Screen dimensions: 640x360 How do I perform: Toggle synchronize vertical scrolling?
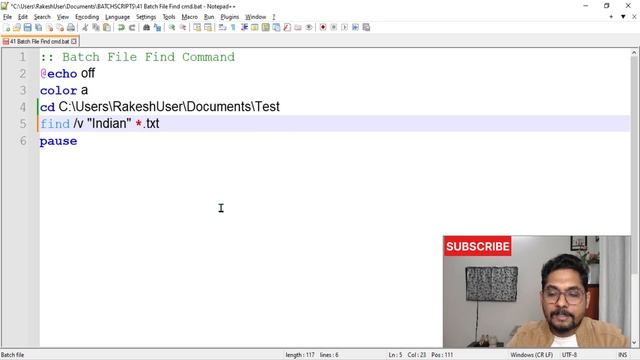click(x=197, y=27)
